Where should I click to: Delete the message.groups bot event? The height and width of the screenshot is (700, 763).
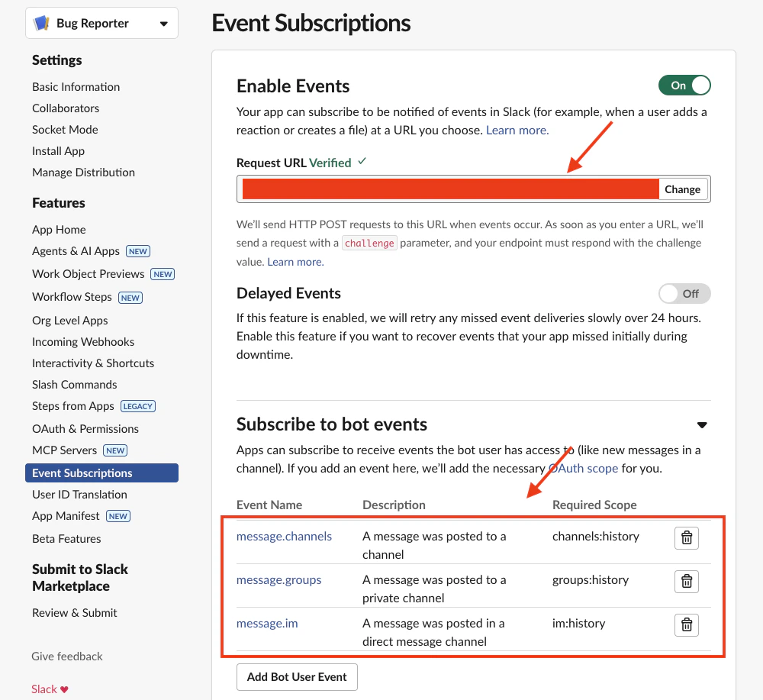point(686,581)
